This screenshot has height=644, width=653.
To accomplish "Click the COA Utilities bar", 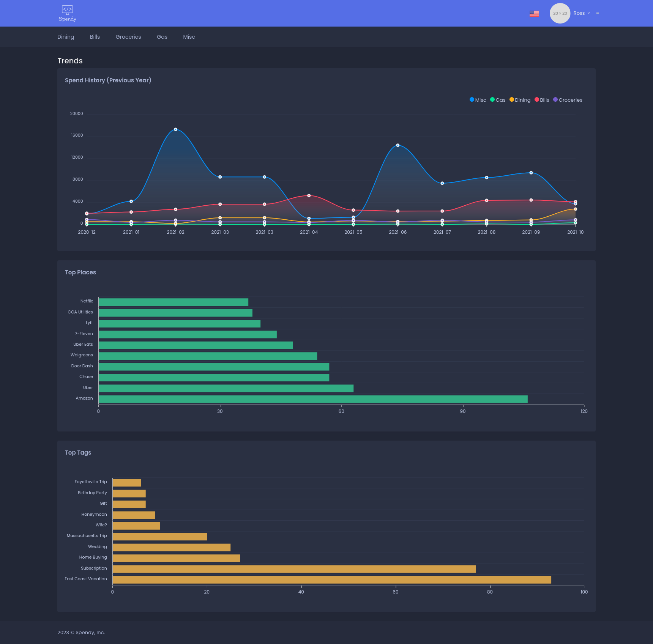I will click(x=175, y=313).
